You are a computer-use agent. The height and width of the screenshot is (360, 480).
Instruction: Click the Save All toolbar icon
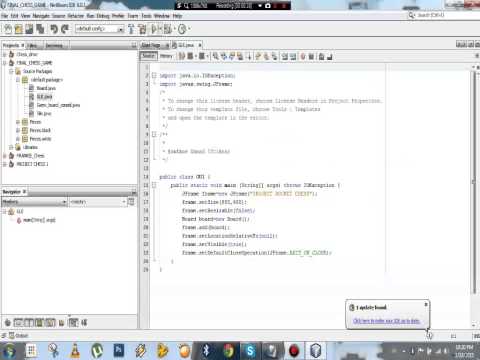pyautogui.click(x=40, y=29)
